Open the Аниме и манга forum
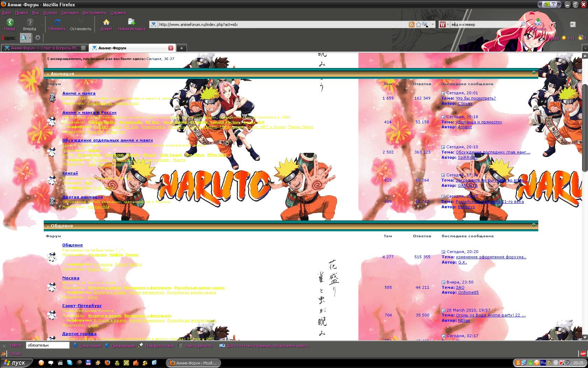The height and width of the screenshot is (368, 588). point(79,93)
